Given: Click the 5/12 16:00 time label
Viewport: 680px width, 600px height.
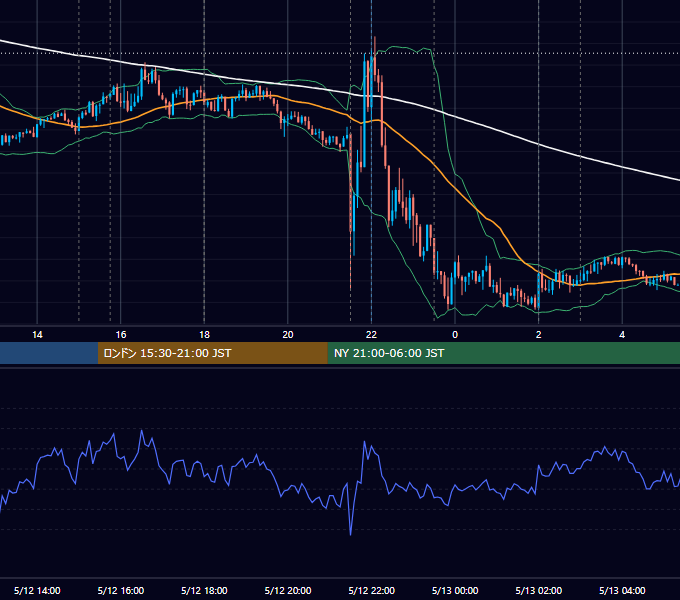Looking at the screenshot, I should click(x=121, y=590).
